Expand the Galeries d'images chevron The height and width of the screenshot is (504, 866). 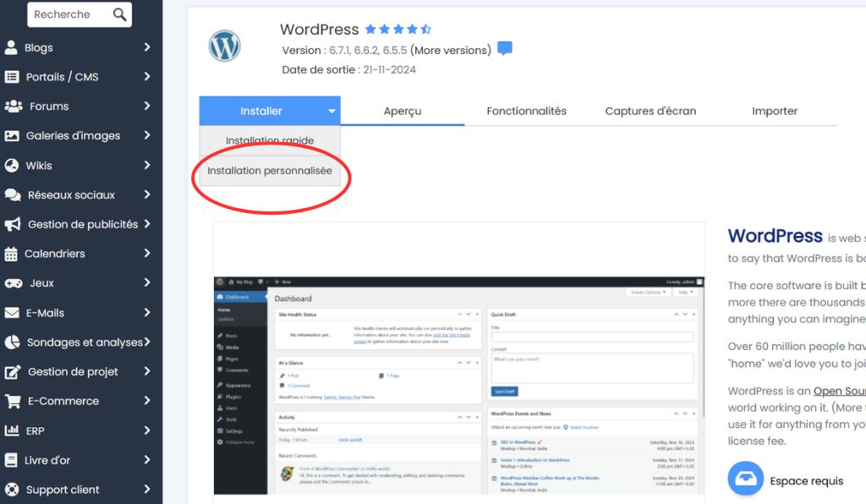[147, 135]
